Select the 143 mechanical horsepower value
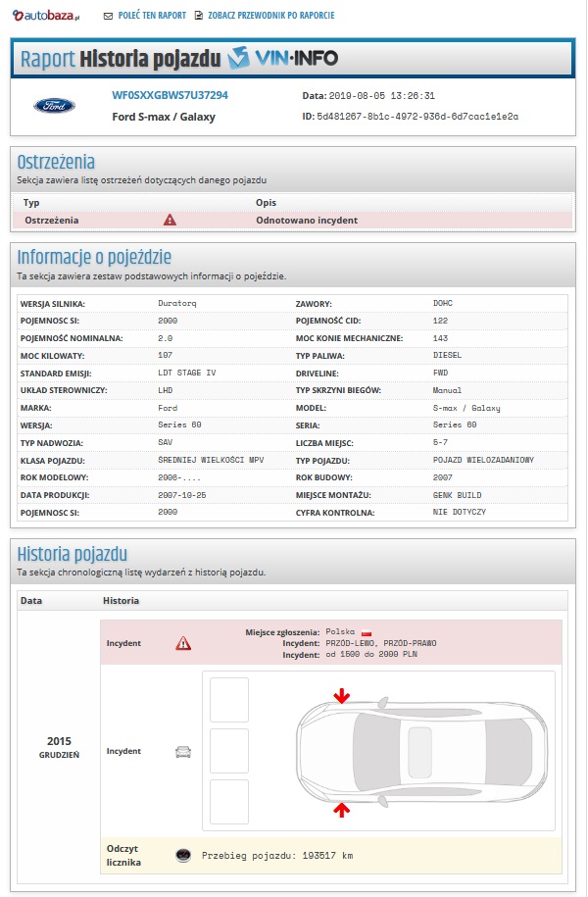588x897 pixels. pyautogui.click(x=440, y=338)
